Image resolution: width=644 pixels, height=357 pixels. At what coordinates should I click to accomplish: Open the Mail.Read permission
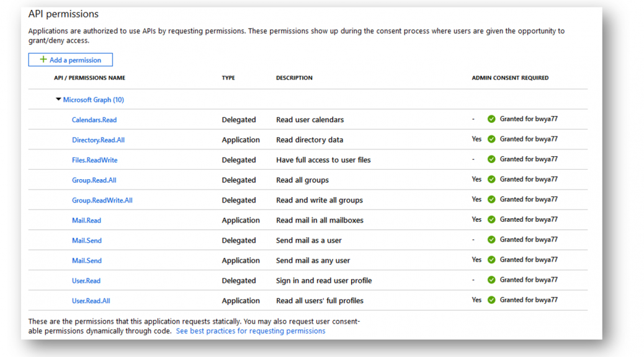pyautogui.click(x=86, y=221)
